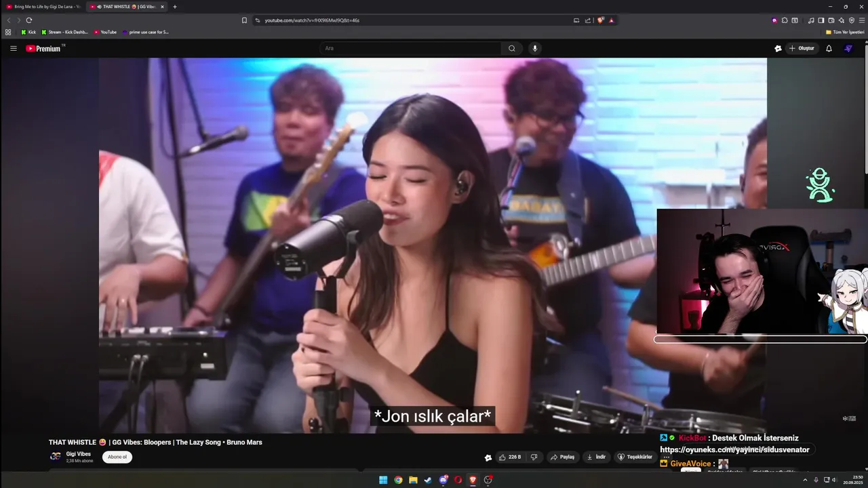Open Chrome from the taskbar

click(398, 480)
